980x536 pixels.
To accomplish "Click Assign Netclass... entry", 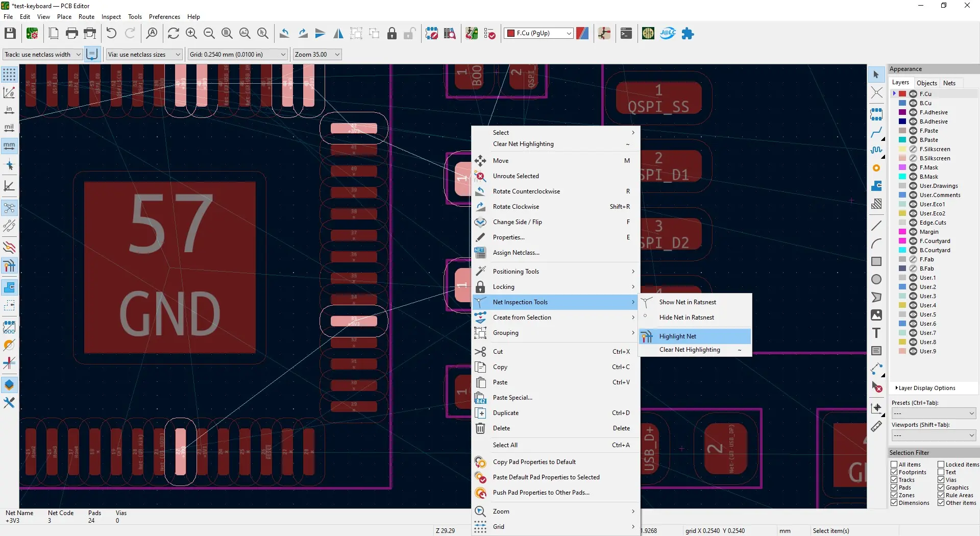I will [556, 253].
